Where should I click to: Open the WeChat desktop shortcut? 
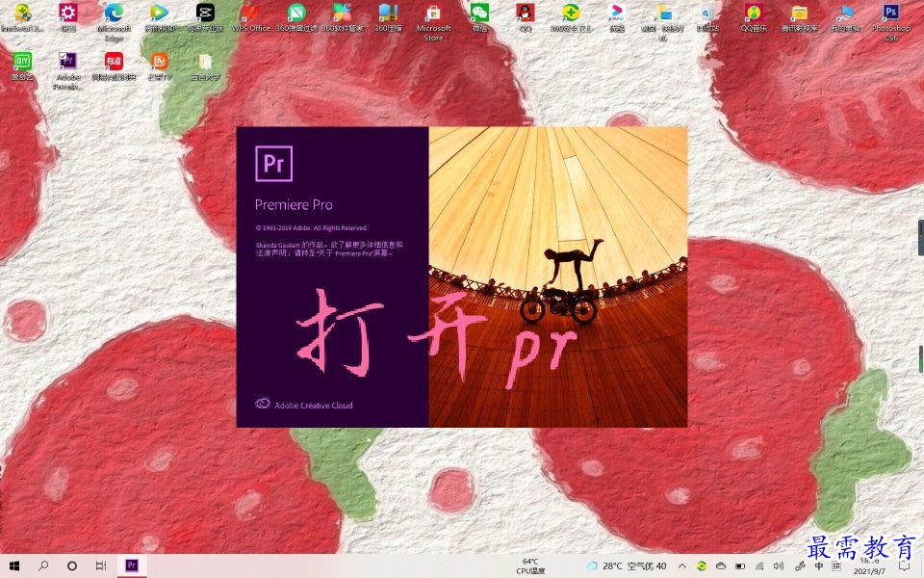pos(479,17)
